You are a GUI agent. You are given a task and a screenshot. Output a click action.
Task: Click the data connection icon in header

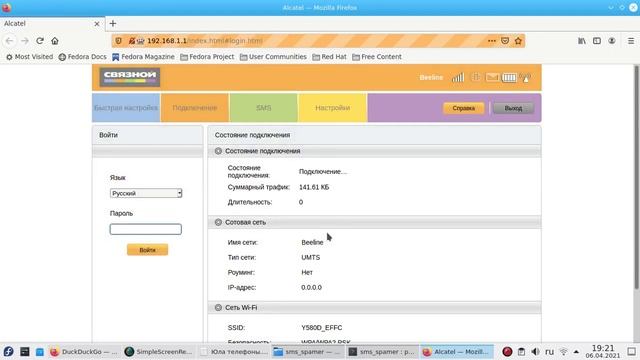click(x=476, y=77)
